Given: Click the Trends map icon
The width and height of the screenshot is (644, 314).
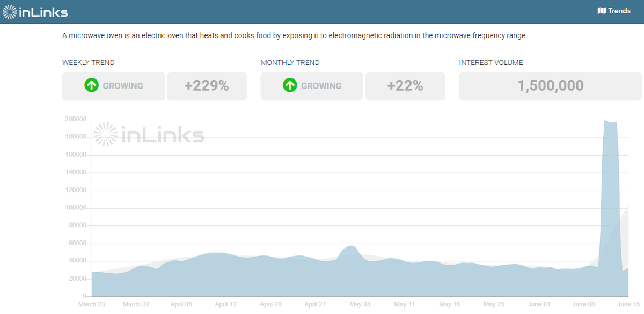Looking at the screenshot, I should click(x=602, y=11).
